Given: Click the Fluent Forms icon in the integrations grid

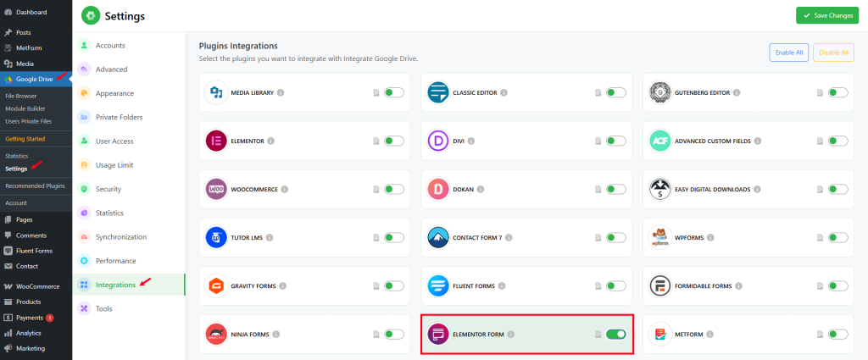Looking at the screenshot, I should [x=438, y=286].
